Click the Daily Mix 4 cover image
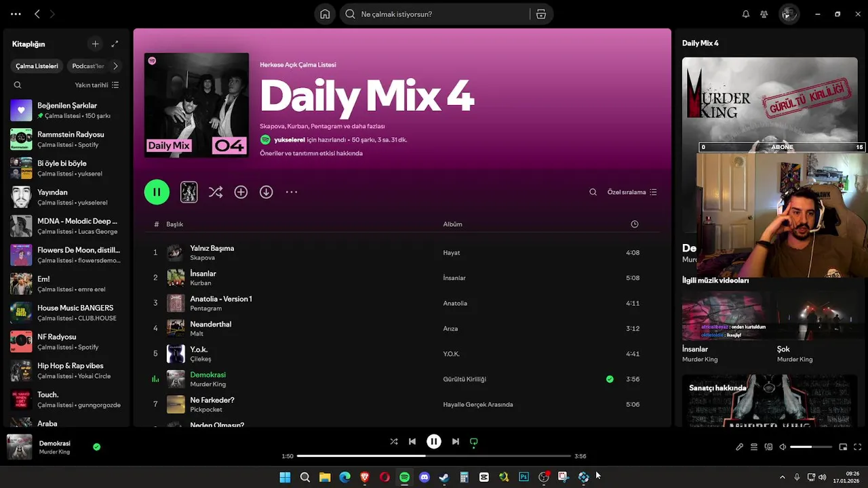The image size is (868, 488). coord(197,105)
